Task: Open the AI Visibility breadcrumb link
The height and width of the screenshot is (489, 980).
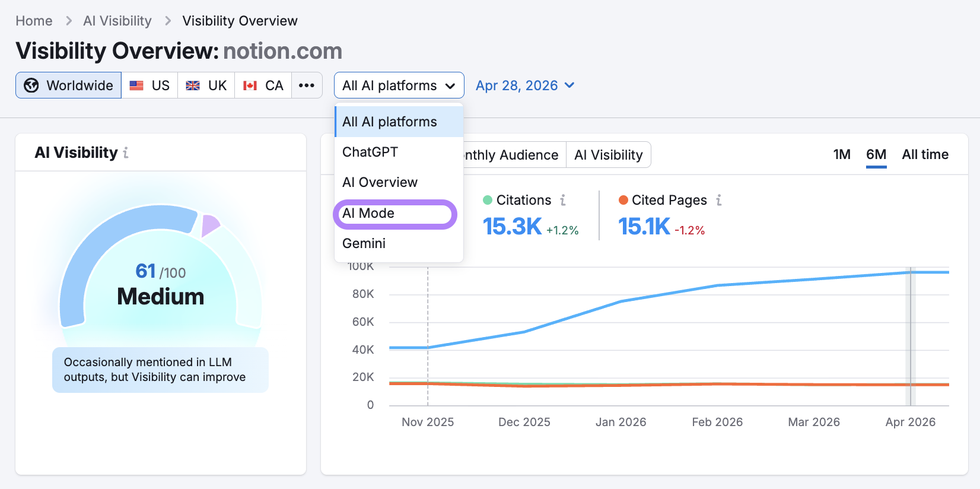Action: click(117, 21)
